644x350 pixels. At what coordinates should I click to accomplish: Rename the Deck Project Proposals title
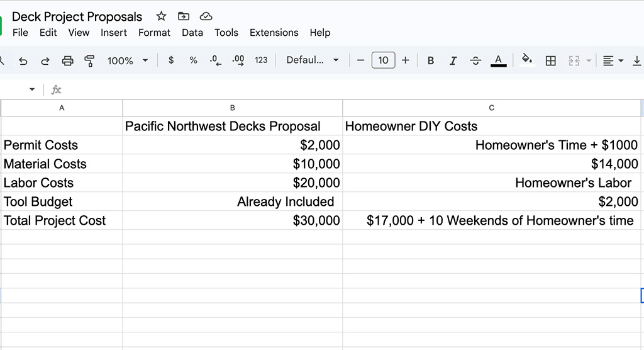77,16
